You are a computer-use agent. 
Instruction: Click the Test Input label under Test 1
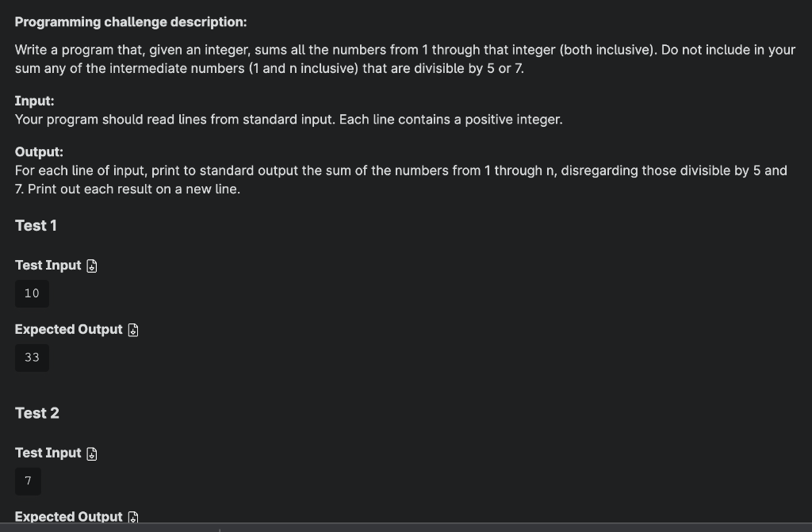click(x=48, y=266)
